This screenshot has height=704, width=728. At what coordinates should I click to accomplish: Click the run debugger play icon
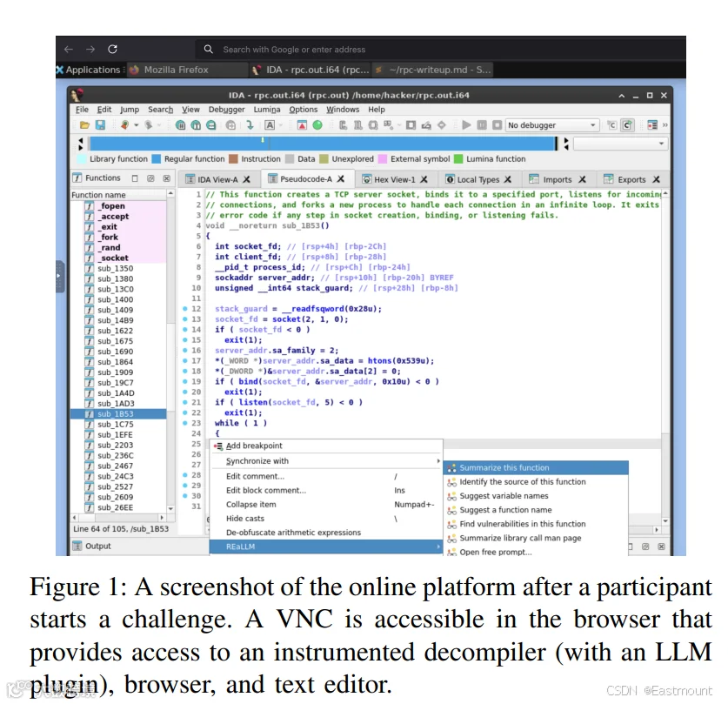click(x=466, y=125)
